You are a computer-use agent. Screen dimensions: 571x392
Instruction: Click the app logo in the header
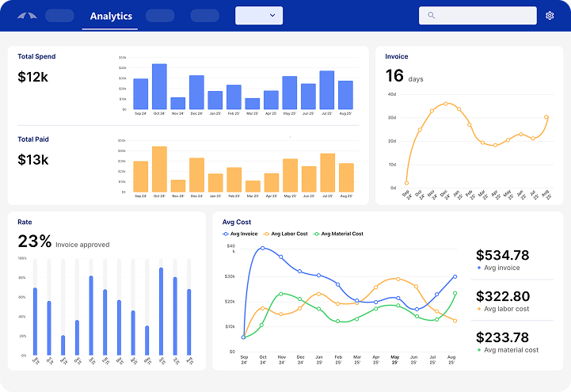26,16
